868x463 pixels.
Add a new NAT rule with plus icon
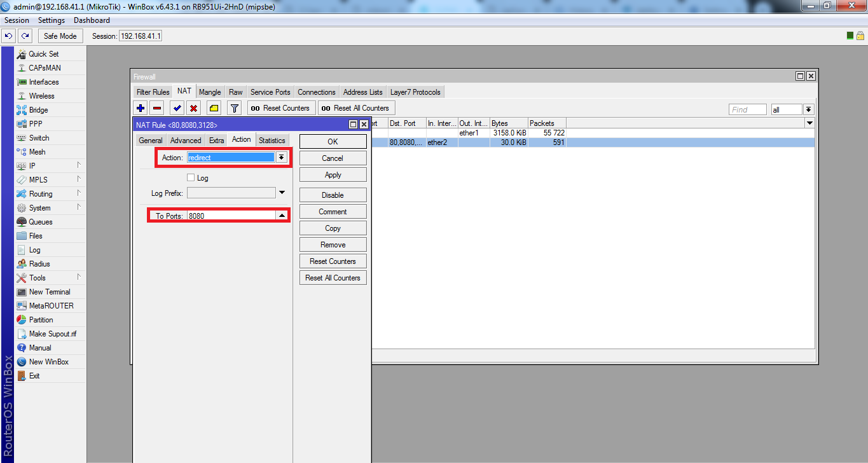pos(141,108)
